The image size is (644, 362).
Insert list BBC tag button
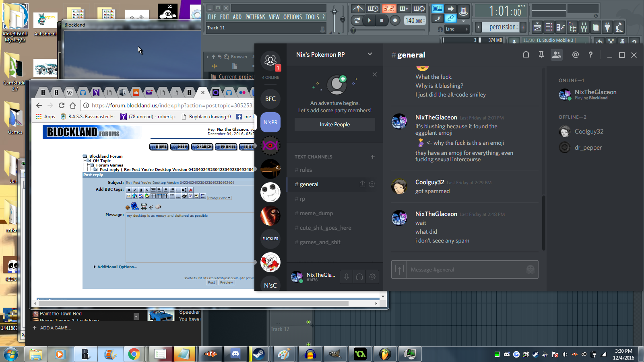point(203,196)
